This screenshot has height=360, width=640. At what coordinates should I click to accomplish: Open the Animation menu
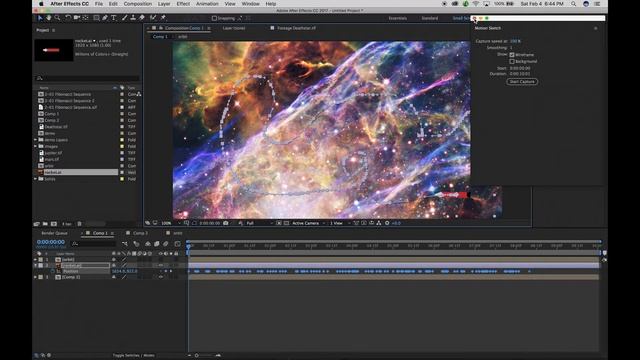[207, 4]
